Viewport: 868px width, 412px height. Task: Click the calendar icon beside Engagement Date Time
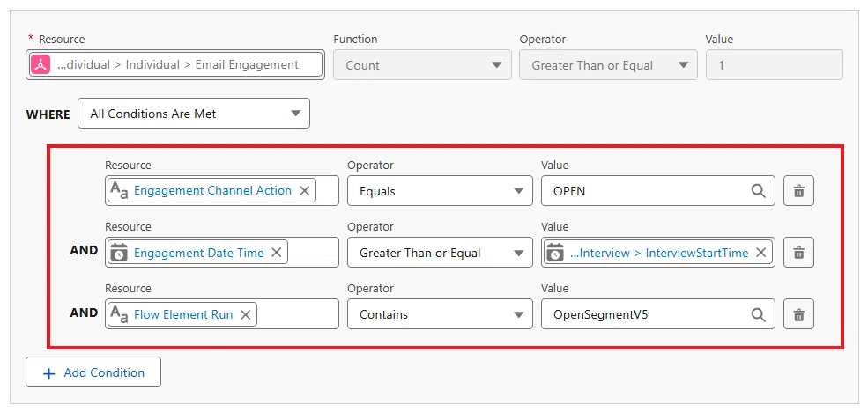tap(118, 253)
